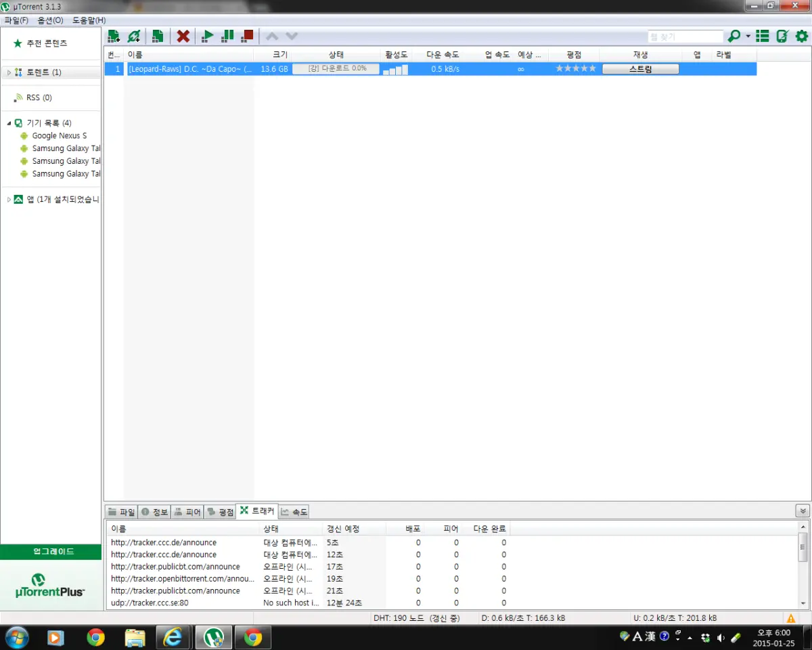Click the Create New Torrent icon
Image resolution: width=812 pixels, height=650 pixels.
pos(158,36)
